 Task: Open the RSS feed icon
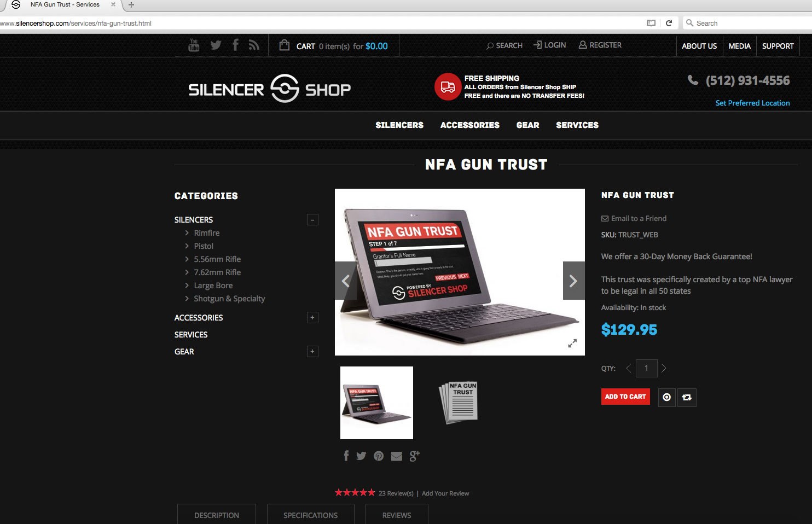coord(254,45)
